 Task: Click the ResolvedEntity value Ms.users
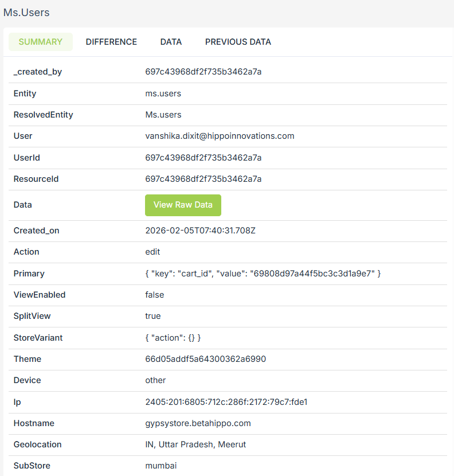point(163,115)
